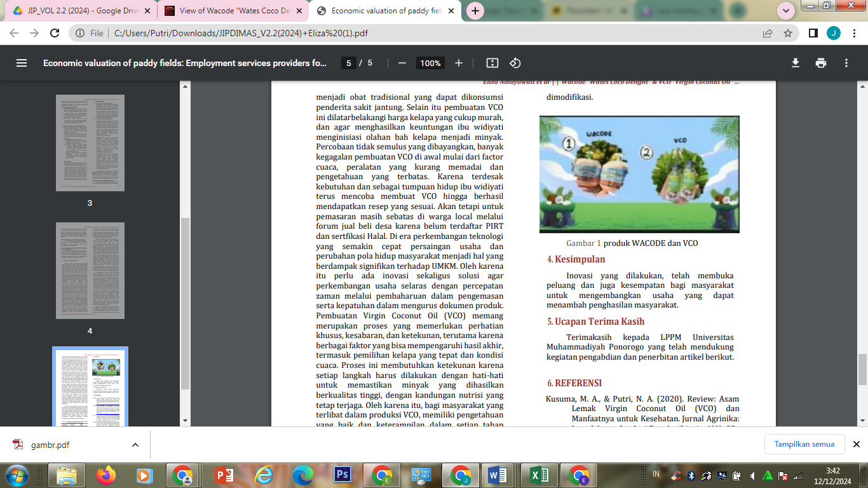This screenshot has width=868, height=488.
Task: Click the scroll up arrow of thumbnail panel
Action: point(185,86)
